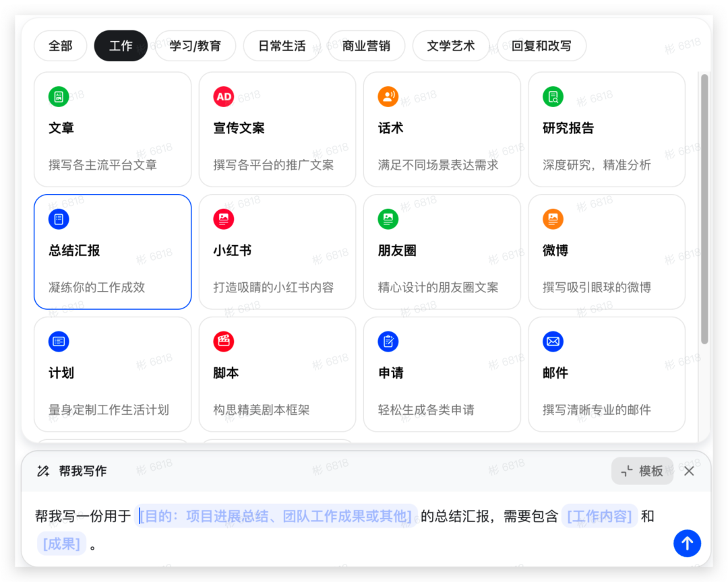Screen dimensions: 728x582
Task: Click the red AD 宣传文案 icon
Action: 223,96
